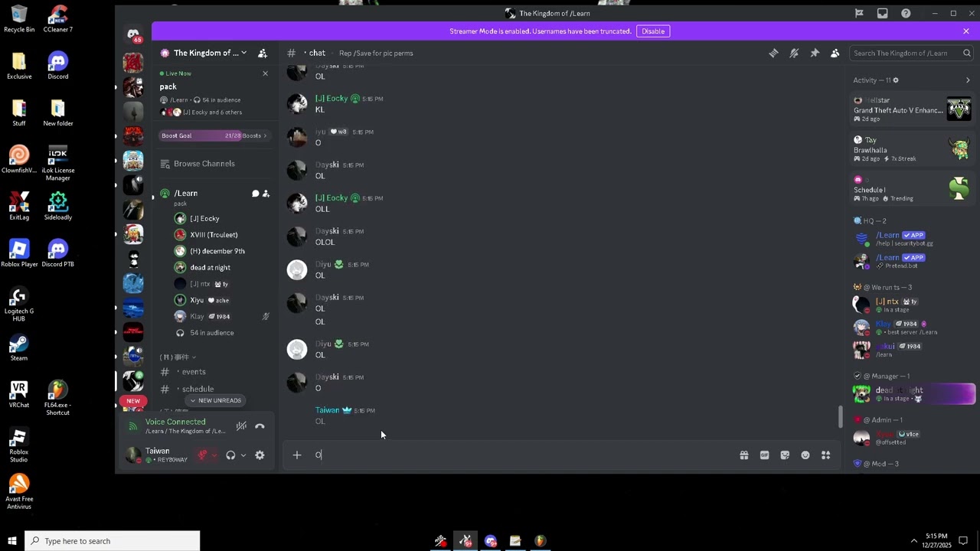Create invite icon next to /Learn stage
This screenshot has height=551, width=980.
(x=266, y=194)
